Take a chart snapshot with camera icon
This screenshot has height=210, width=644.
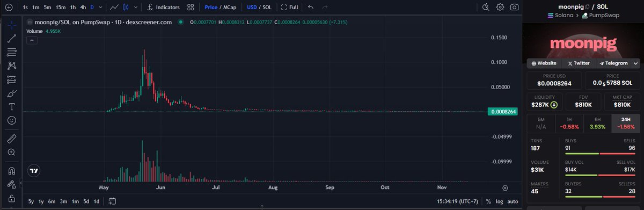point(515,8)
